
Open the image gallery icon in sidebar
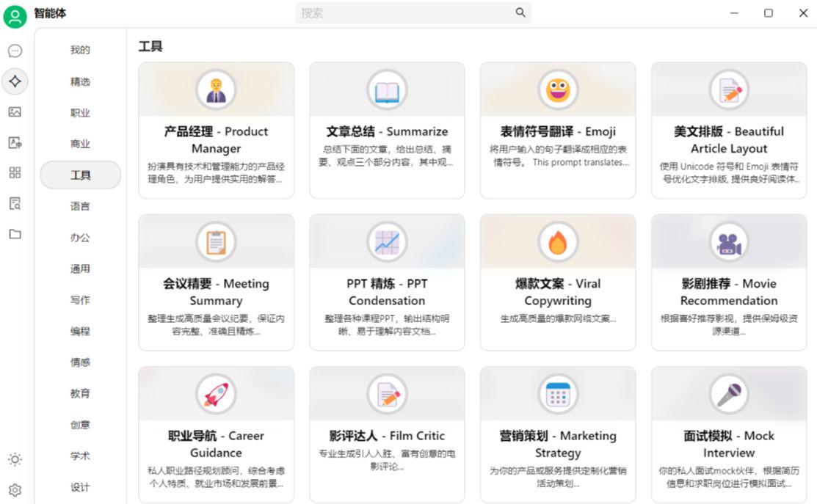(x=15, y=112)
